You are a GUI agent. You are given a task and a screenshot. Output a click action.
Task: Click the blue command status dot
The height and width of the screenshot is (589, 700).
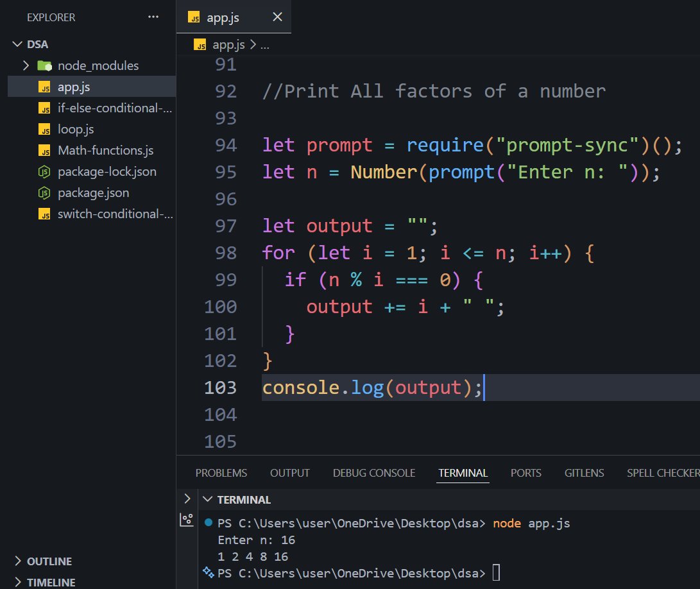click(208, 522)
